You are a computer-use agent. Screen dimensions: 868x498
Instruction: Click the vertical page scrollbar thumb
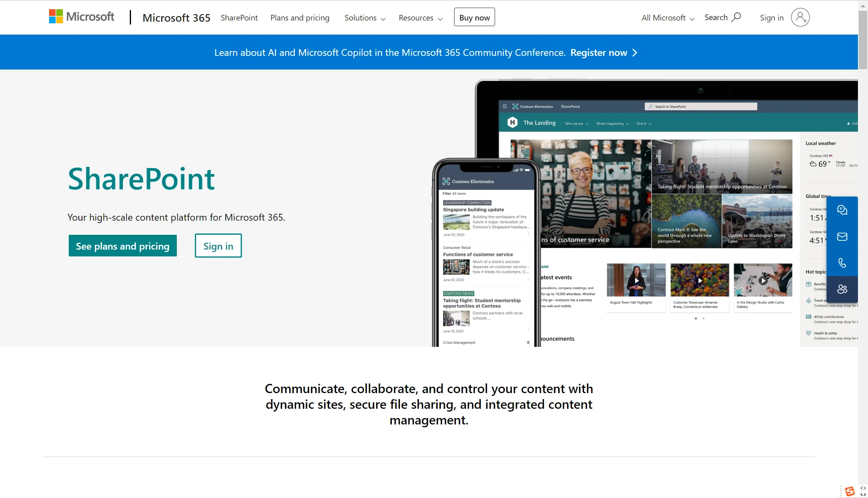point(863,40)
